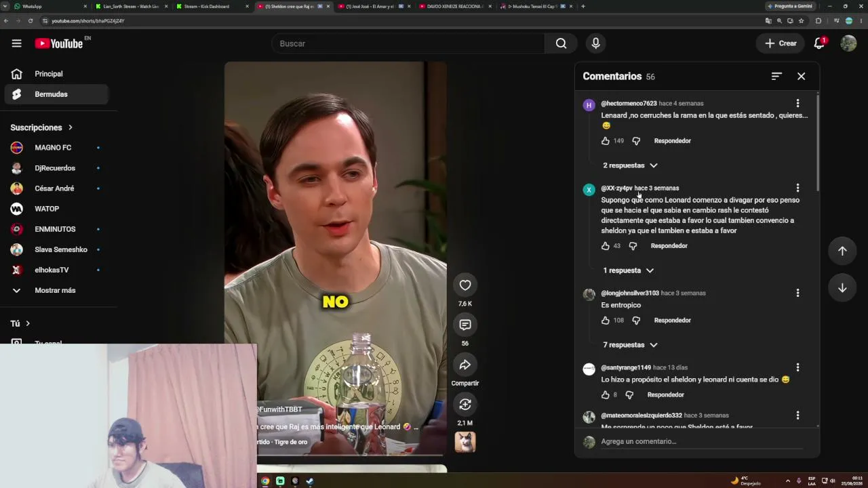The image size is (868, 488).
Task: Open the 'Tú' section chevron
Action: [28, 324]
